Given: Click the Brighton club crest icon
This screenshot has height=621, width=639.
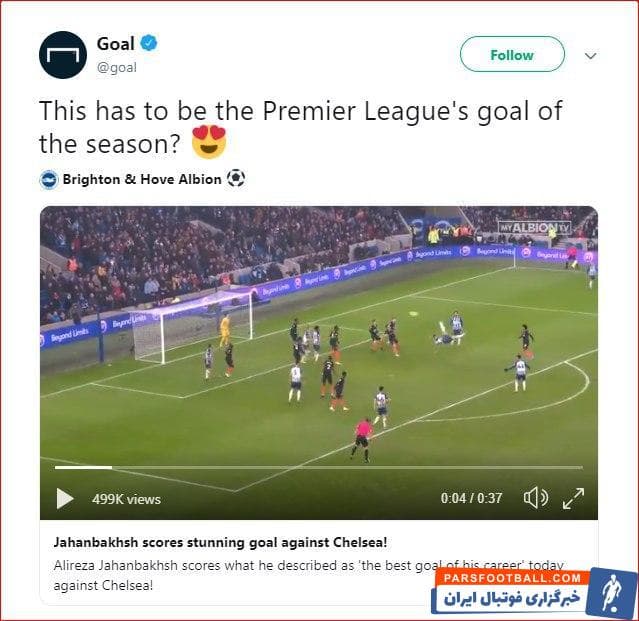Looking at the screenshot, I should [49, 180].
